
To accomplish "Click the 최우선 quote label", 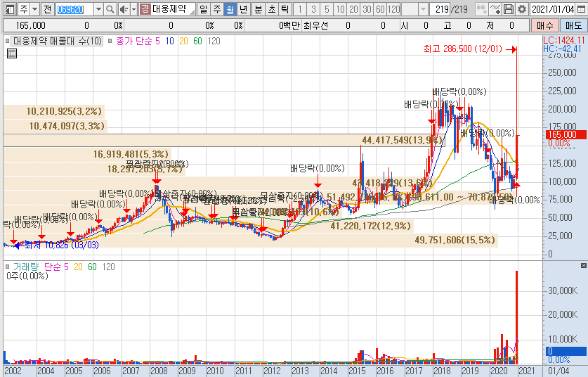I will point(315,25).
